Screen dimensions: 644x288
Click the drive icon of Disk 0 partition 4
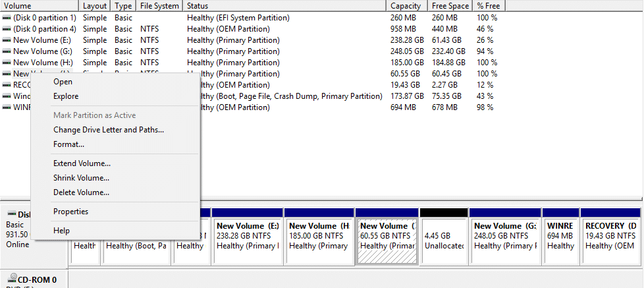[7, 29]
